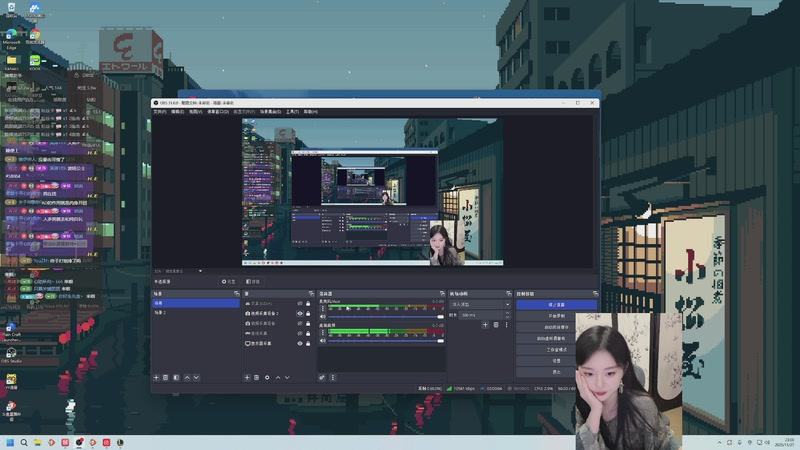Remove the selected source with trash icon
This screenshot has width=800, height=450.
point(257,378)
